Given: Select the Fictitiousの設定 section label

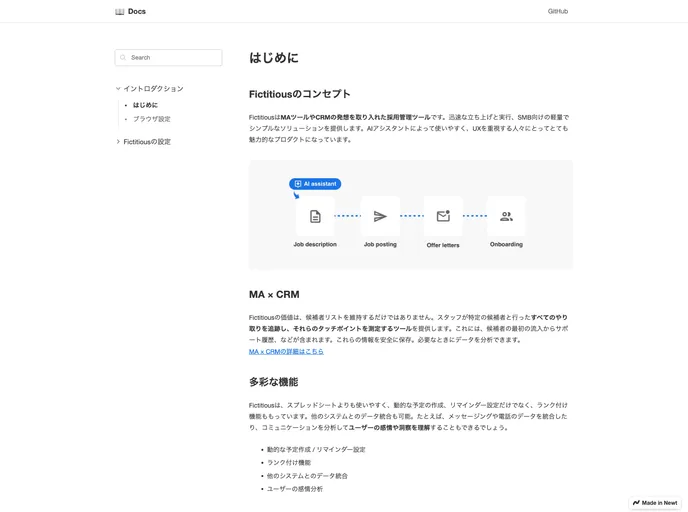Looking at the screenshot, I should coord(147,142).
